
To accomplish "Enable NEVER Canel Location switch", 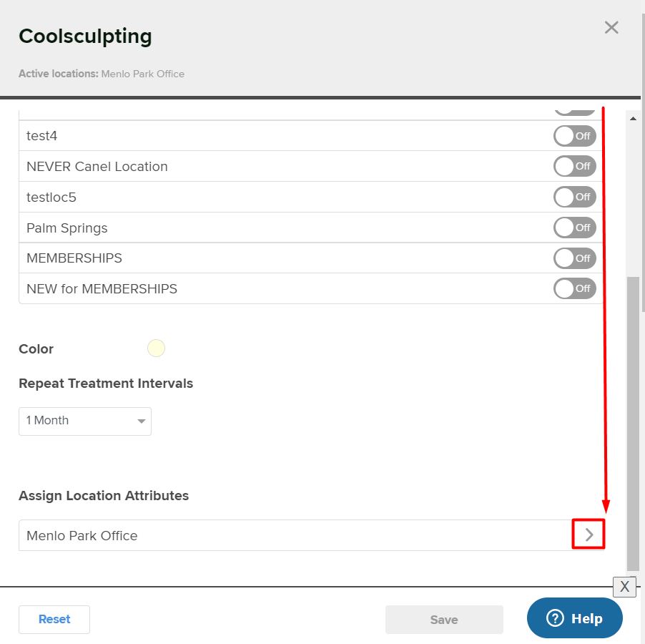I will click(574, 166).
